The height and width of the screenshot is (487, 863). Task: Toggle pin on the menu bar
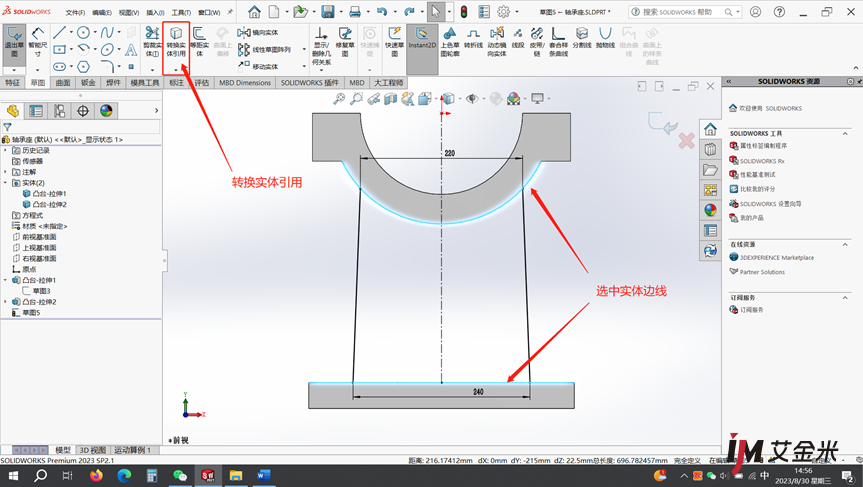click(230, 12)
